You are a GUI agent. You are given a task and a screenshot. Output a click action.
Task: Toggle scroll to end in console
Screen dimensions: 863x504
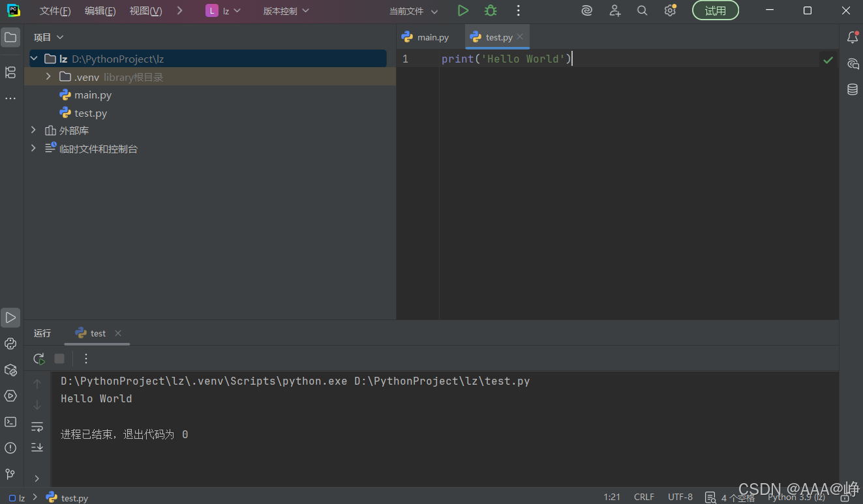37,447
